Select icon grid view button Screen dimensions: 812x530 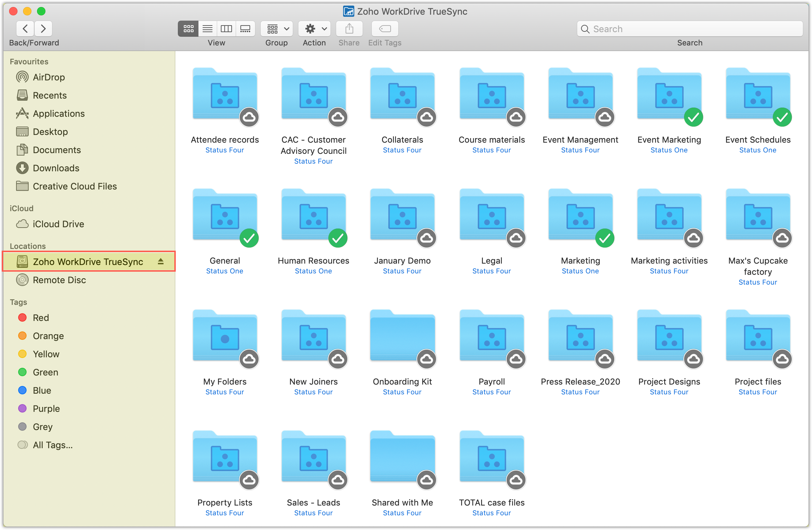click(x=189, y=29)
